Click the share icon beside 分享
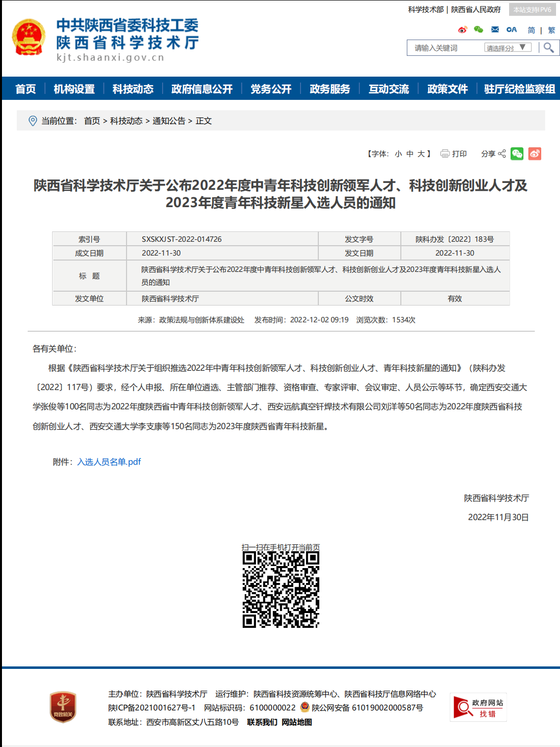 pyautogui.click(x=502, y=154)
